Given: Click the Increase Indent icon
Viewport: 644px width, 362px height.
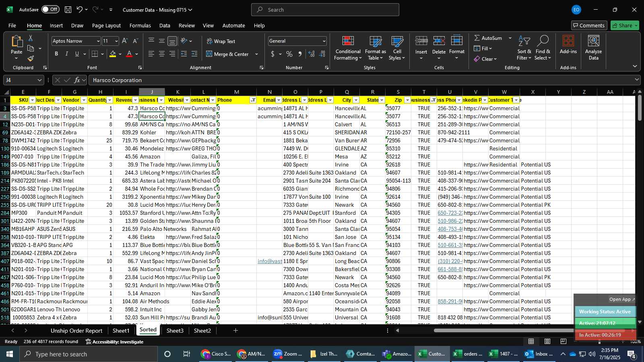Looking at the screenshot, I should pos(194,54).
